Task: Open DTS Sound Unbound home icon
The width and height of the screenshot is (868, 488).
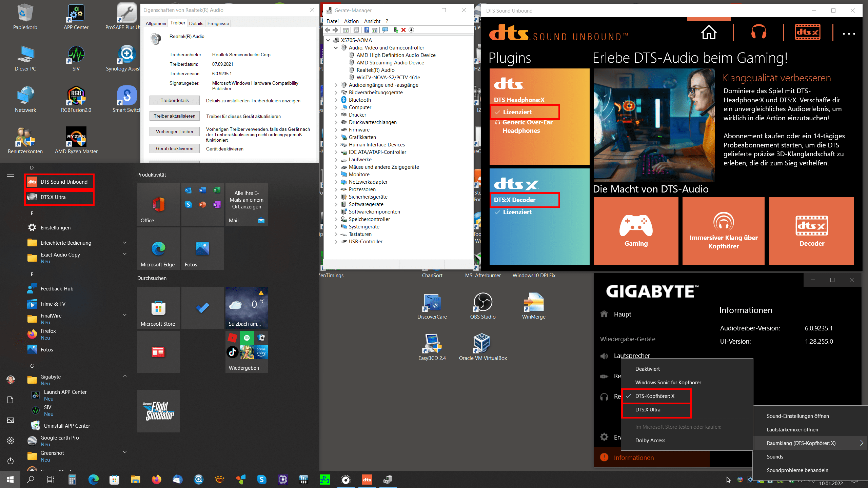Action: 709,33
